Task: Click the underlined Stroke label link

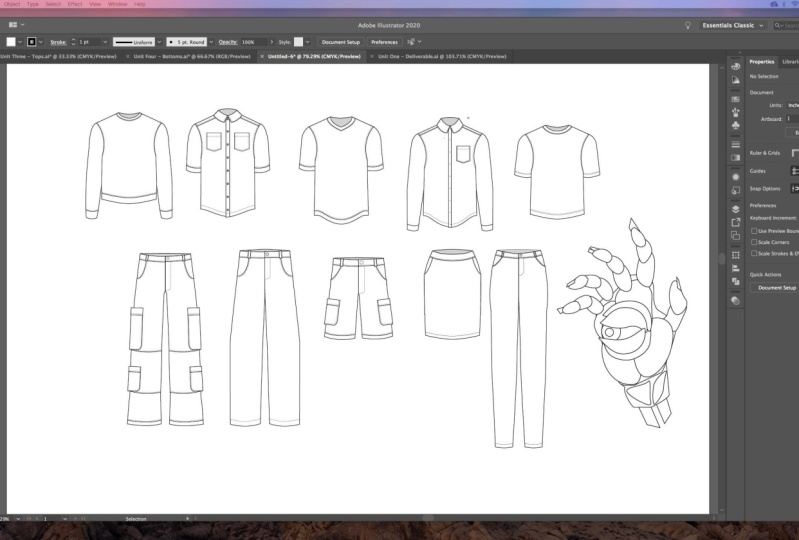Action: 58,42
